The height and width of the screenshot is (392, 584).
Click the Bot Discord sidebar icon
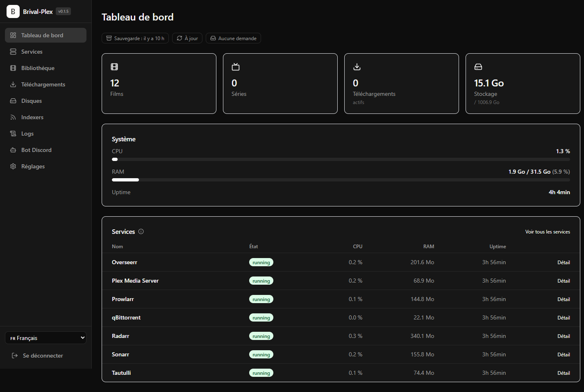coord(13,150)
